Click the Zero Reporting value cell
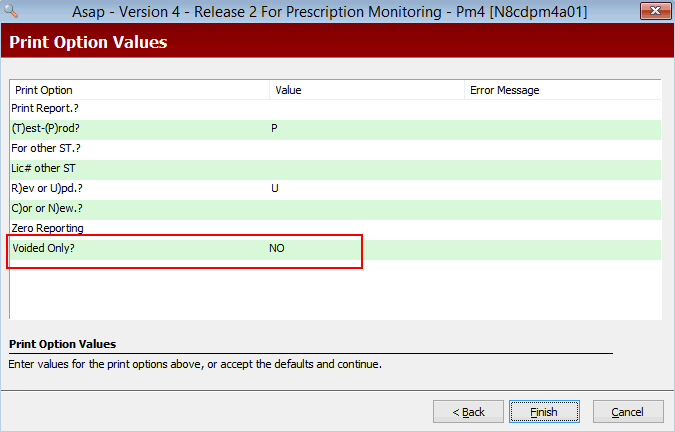This screenshot has height=432, width=675. (367, 228)
